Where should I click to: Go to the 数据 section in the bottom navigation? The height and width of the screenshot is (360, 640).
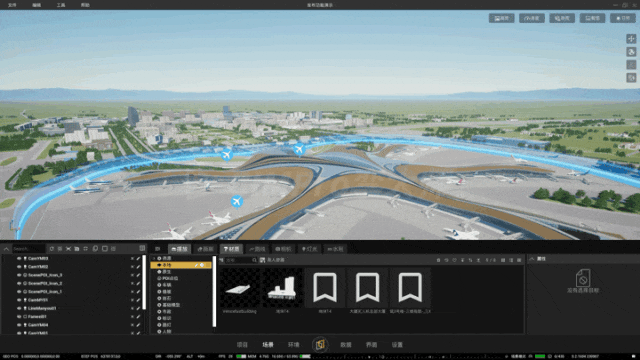click(x=346, y=345)
